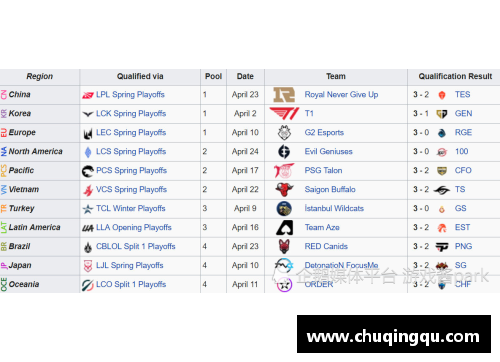The height and width of the screenshot is (362, 500).
Task: Open the RGE opponent link
Action: coord(463,133)
